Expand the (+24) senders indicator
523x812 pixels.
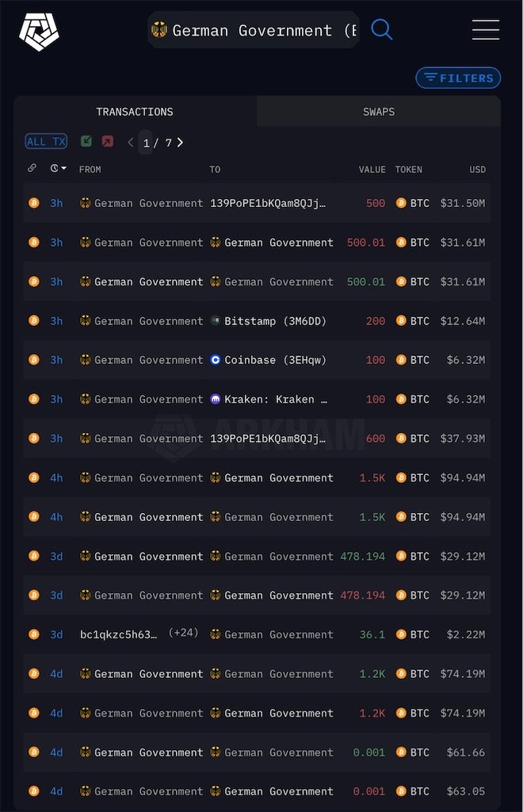coord(184,633)
